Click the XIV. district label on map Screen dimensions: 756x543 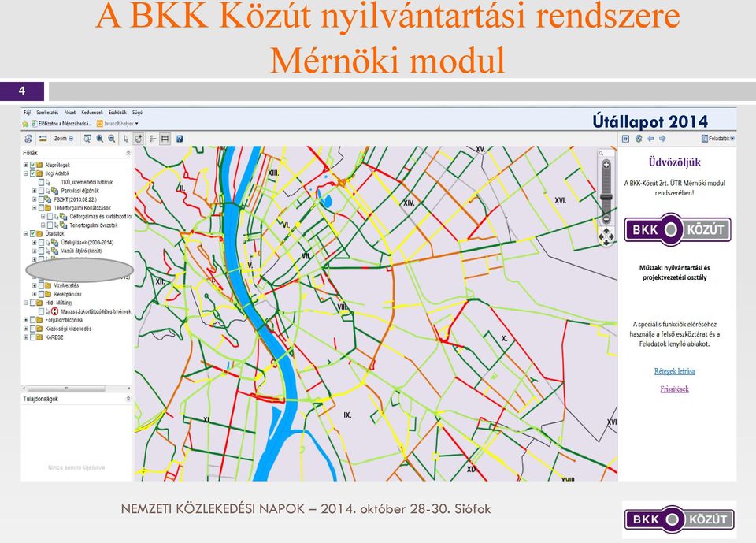click(409, 203)
